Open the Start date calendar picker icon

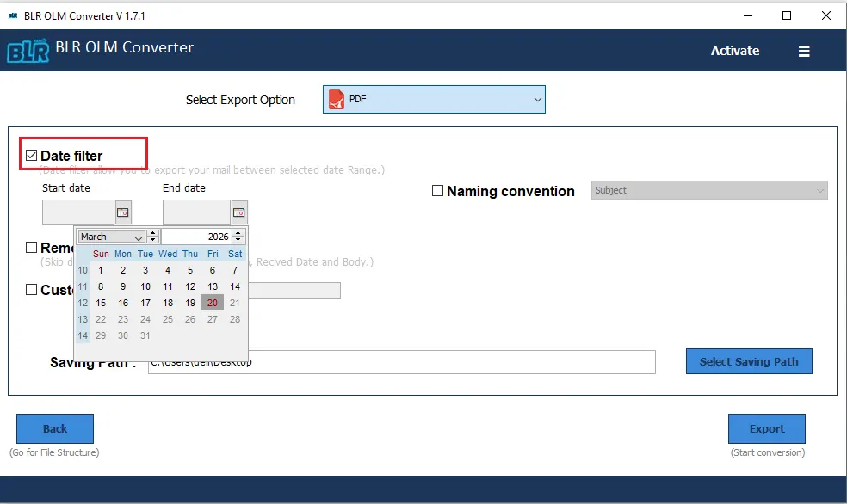coord(123,212)
